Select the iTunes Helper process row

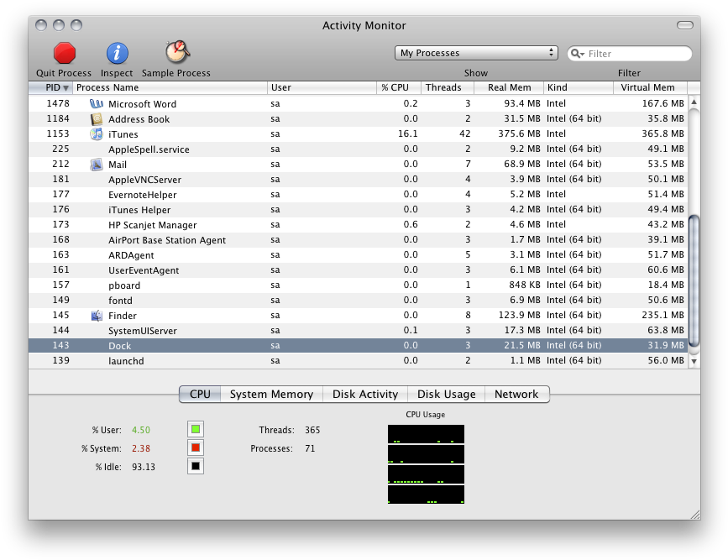pos(358,209)
